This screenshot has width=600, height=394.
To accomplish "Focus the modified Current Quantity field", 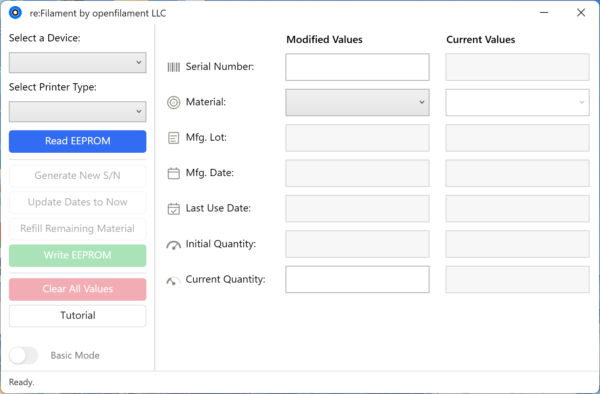I will point(357,280).
